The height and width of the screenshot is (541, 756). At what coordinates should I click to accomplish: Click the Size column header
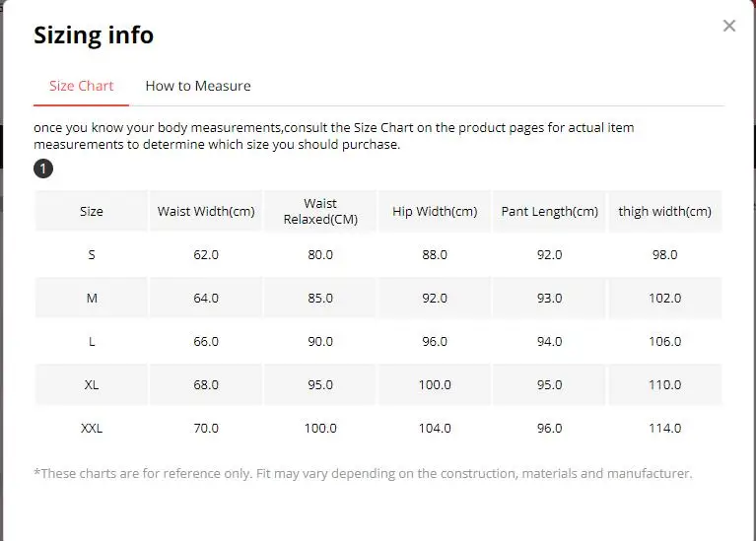(x=92, y=211)
